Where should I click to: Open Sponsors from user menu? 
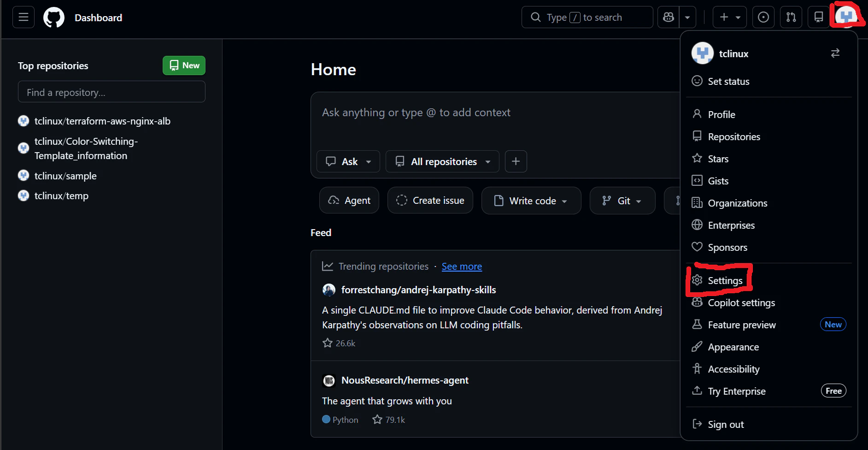768,247
